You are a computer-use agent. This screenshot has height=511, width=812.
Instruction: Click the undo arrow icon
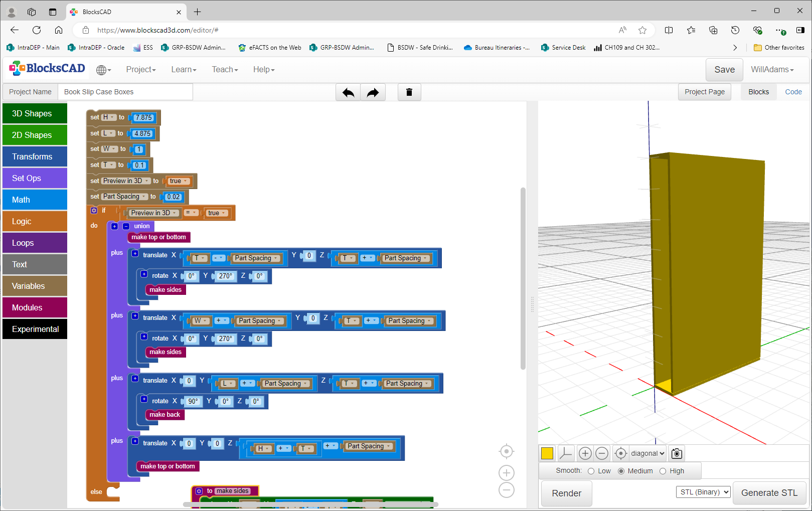click(348, 92)
